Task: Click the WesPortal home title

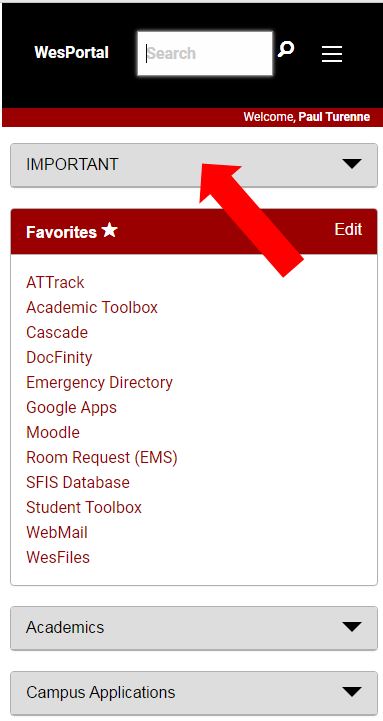Action: (71, 52)
